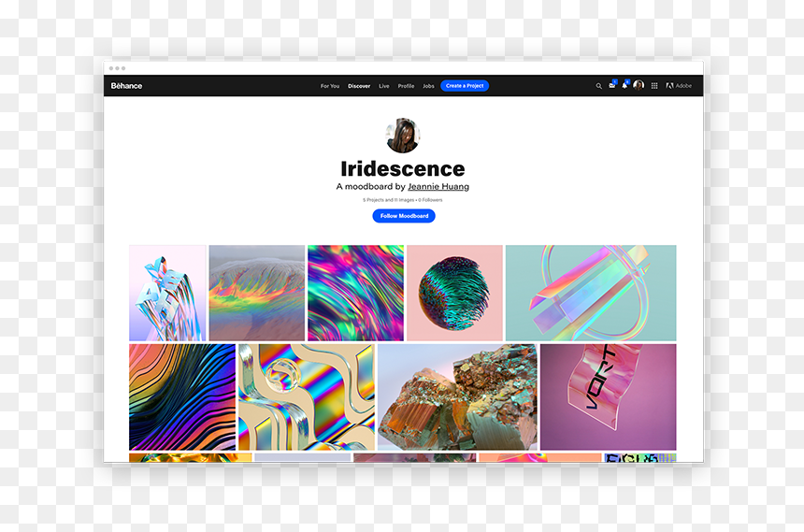Open the 3D ribbon letters thumbnail
The image size is (804, 532).
[167, 293]
